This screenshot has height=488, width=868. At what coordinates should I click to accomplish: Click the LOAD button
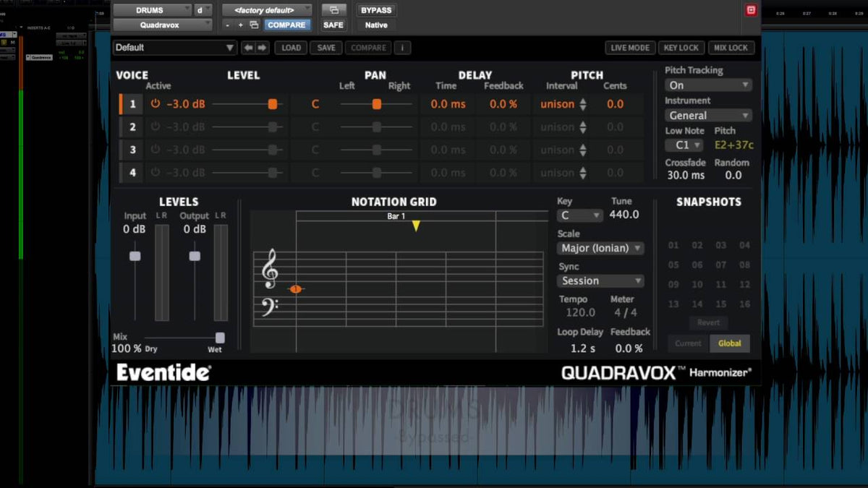pyautogui.click(x=291, y=48)
